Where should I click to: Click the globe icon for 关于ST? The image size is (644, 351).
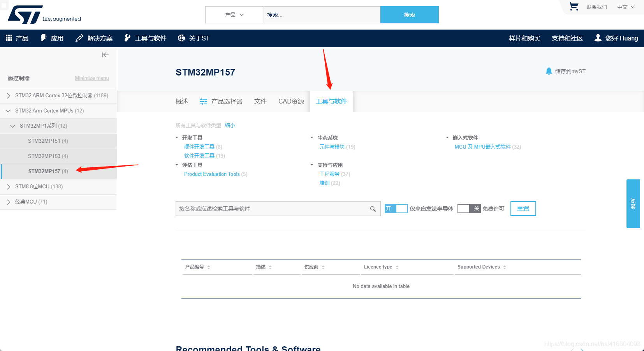[x=181, y=38]
